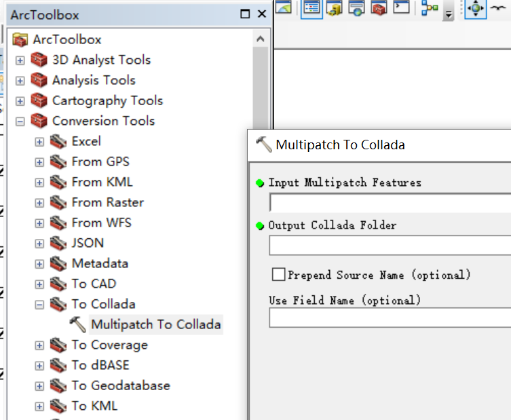Click the Input Multipatch Features field
The width and height of the screenshot is (511, 420).
point(390,203)
